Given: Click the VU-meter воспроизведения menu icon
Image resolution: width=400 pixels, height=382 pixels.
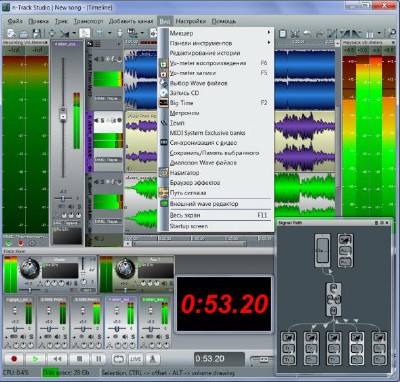Looking at the screenshot, I should (x=164, y=63).
